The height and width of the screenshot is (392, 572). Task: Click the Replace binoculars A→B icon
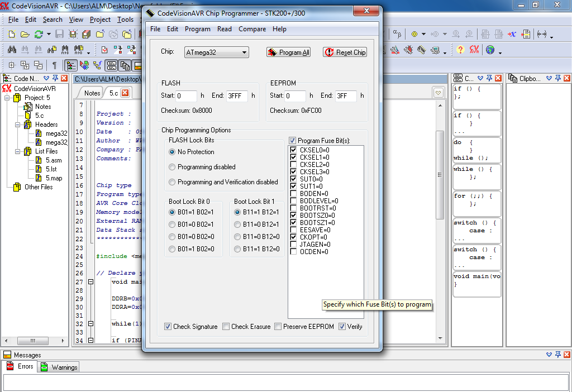(65, 50)
